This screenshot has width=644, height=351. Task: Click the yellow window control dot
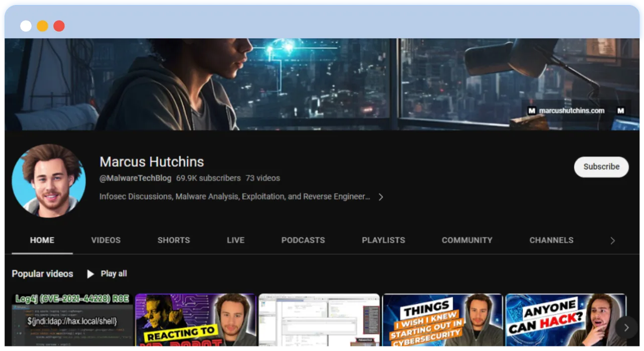pyautogui.click(x=42, y=26)
